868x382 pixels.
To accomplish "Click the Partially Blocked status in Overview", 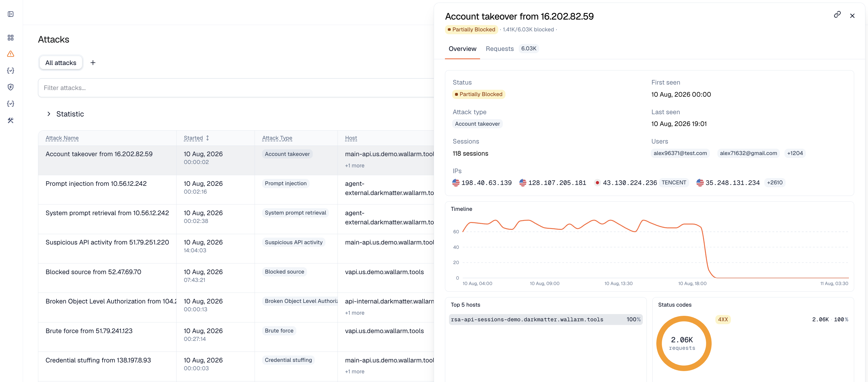I will tap(478, 94).
